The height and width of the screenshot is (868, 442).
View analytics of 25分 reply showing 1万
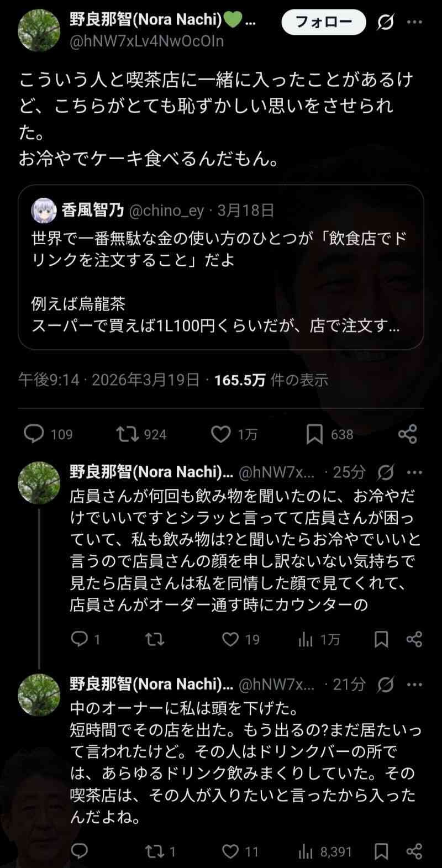coord(305,639)
